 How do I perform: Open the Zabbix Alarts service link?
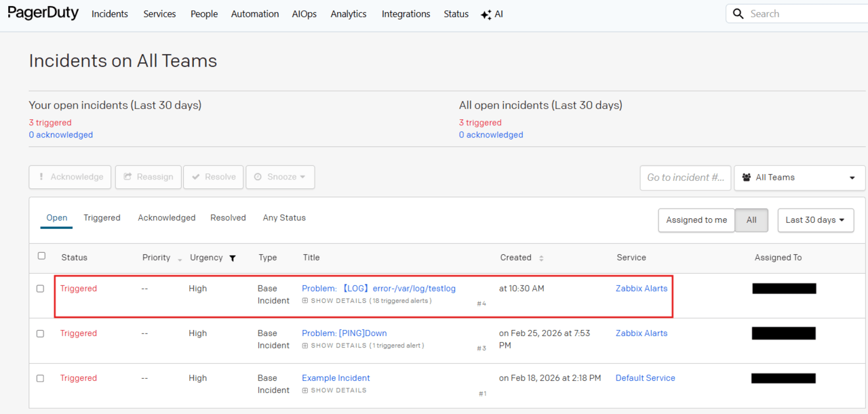[x=641, y=289]
